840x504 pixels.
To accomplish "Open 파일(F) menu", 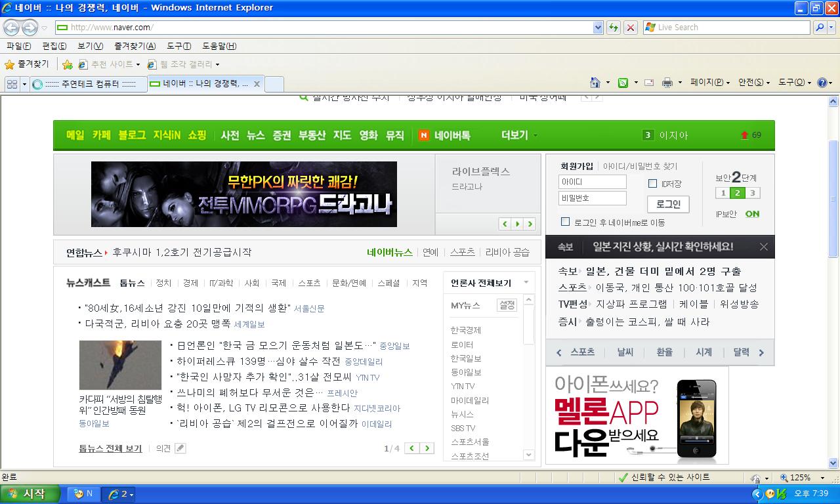I will 18,46.
